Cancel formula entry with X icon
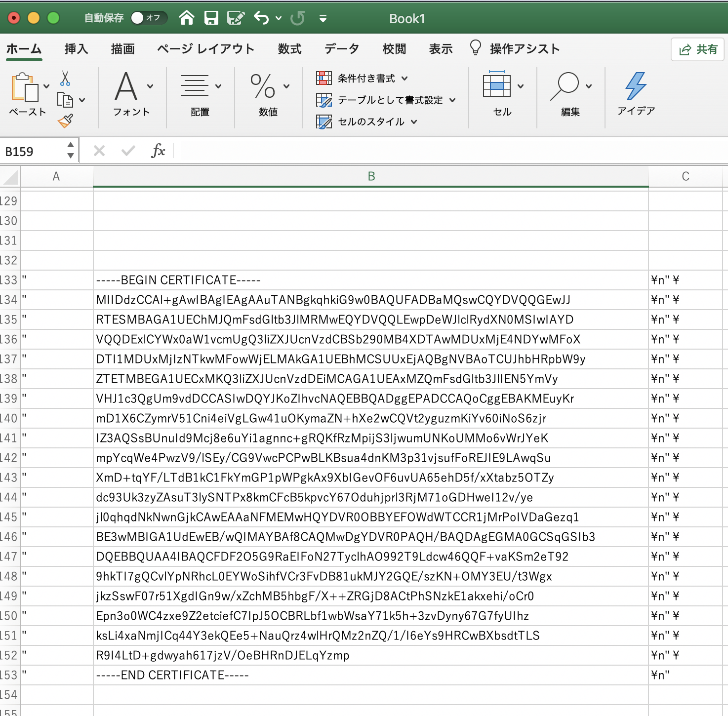The width and height of the screenshot is (728, 716). (x=99, y=151)
